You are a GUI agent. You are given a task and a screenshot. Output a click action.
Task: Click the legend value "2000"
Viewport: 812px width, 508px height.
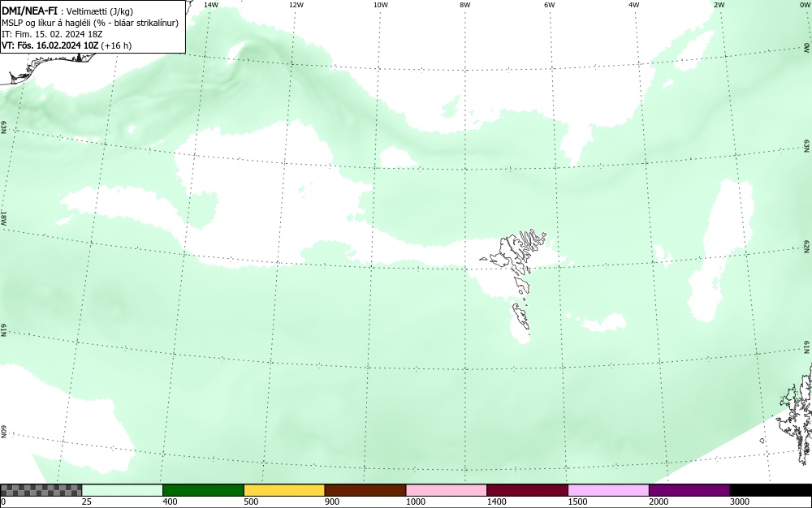click(x=659, y=502)
